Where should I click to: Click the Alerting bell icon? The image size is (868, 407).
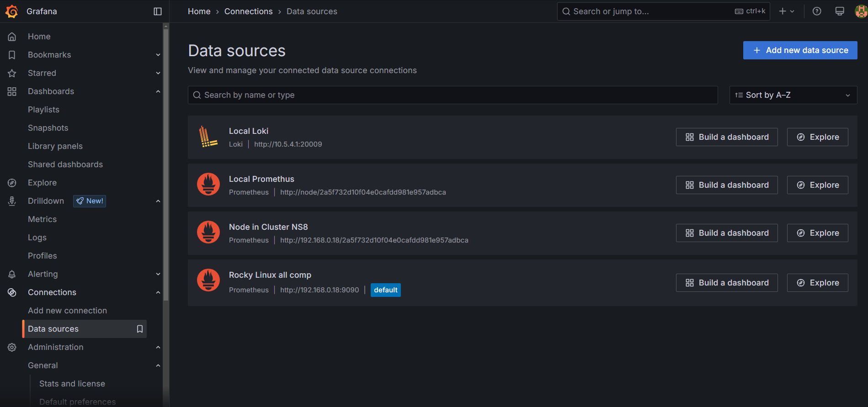[x=12, y=274]
